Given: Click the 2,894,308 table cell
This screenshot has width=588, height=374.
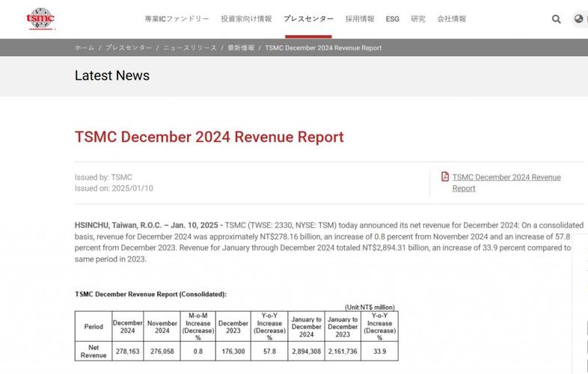Looking at the screenshot, I should [x=307, y=352].
